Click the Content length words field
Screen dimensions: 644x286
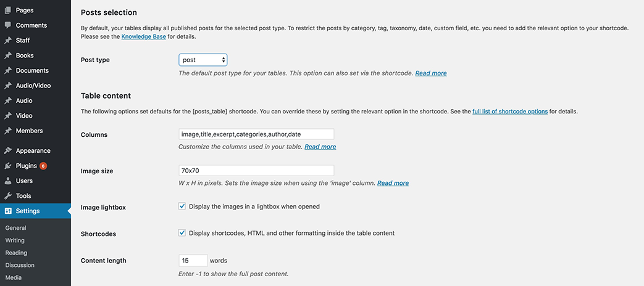pyautogui.click(x=193, y=260)
